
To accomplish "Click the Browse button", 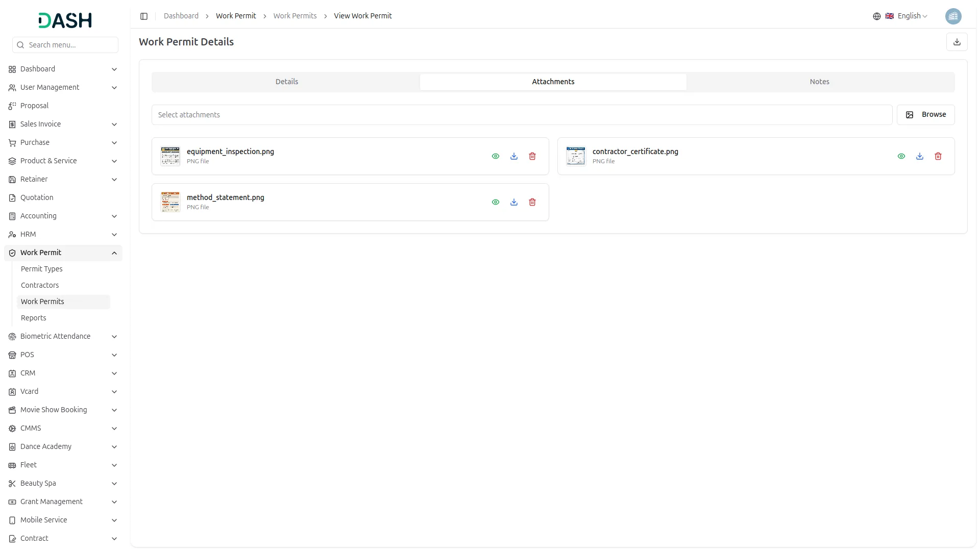I will coord(925,115).
